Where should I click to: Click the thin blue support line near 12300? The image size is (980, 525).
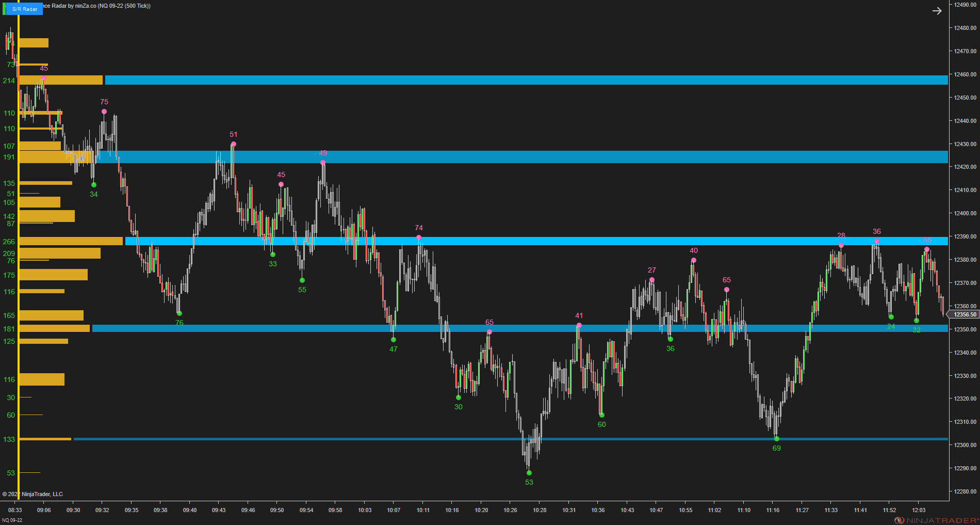(511, 439)
